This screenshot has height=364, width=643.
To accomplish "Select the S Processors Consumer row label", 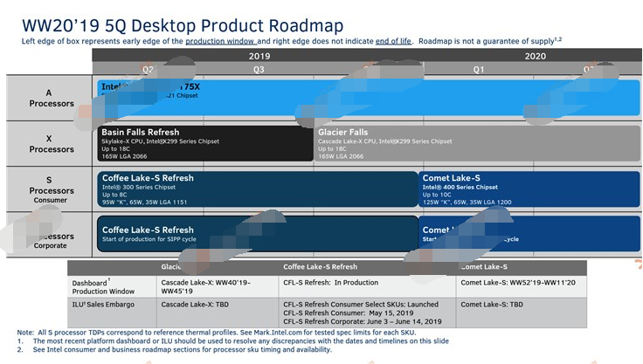I will coord(49,189).
